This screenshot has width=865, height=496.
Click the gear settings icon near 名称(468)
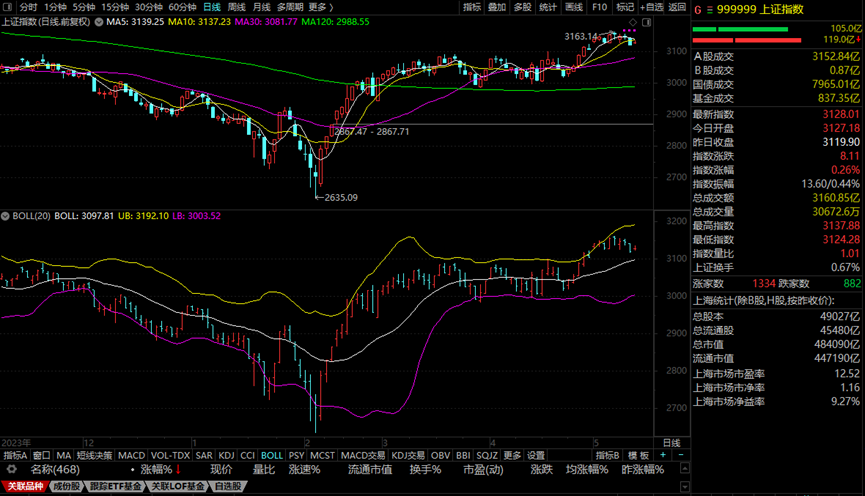click(11, 470)
